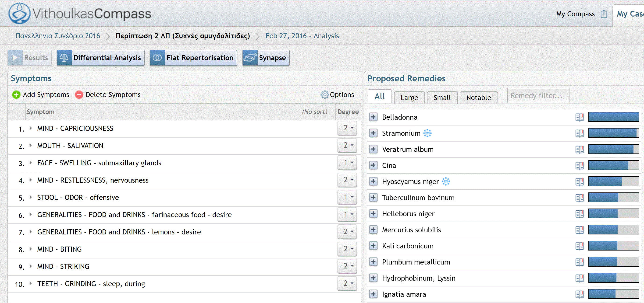Click the blue snowflake icon beside Hyoscyamus niger

click(446, 181)
